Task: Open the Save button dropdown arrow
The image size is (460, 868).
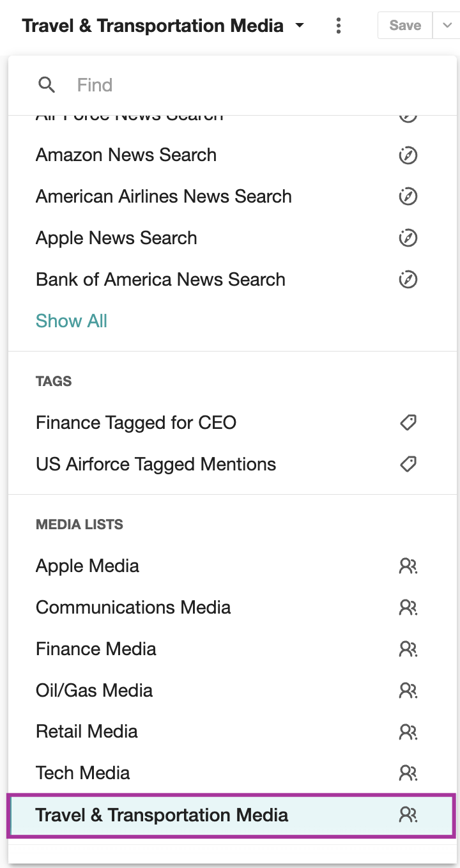Action: coord(446,26)
